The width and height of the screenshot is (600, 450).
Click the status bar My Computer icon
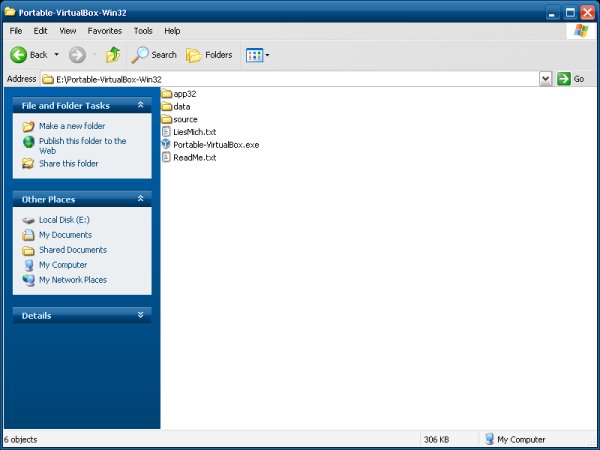point(489,439)
